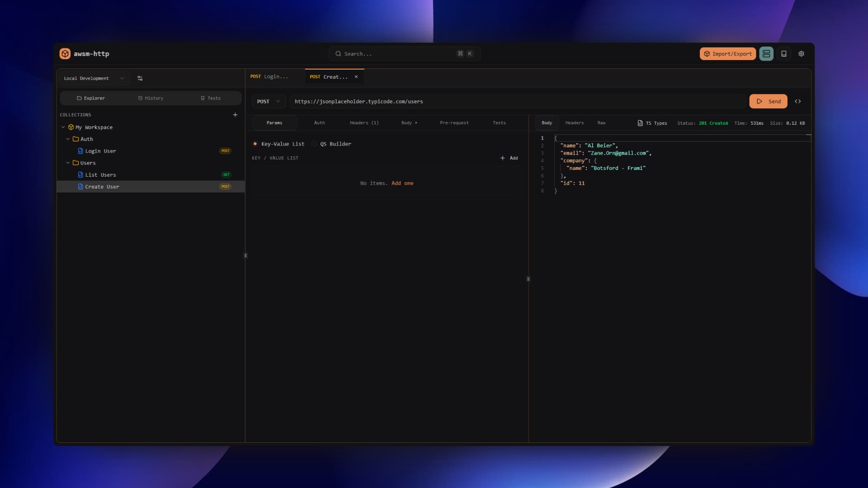The height and width of the screenshot is (488, 868).
Task: Open the Pre-request tab
Action: pos(454,123)
